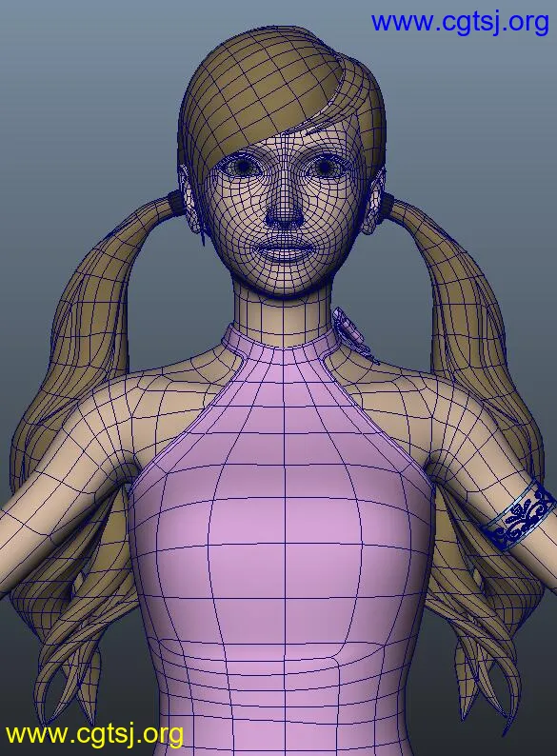Viewport: 557px width, 756px height.
Task: Select the character's nose mesh
Action: 285,213
